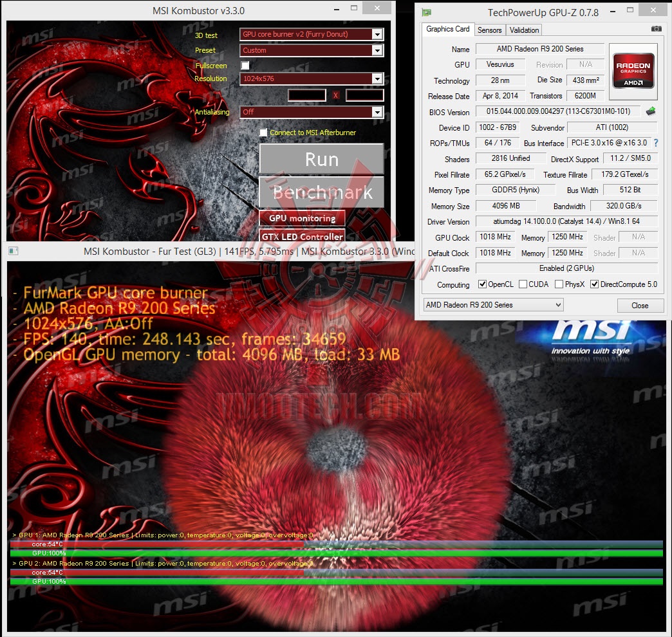Viewport: 672px width, 637px height.
Task: Click the BIOS Version value field
Action: pyautogui.click(x=558, y=111)
